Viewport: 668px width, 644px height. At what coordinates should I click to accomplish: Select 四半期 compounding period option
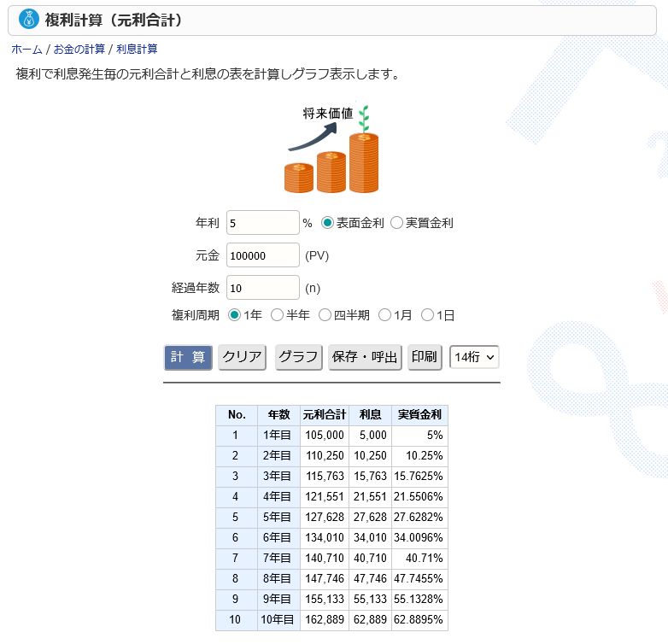click(325, 315)
